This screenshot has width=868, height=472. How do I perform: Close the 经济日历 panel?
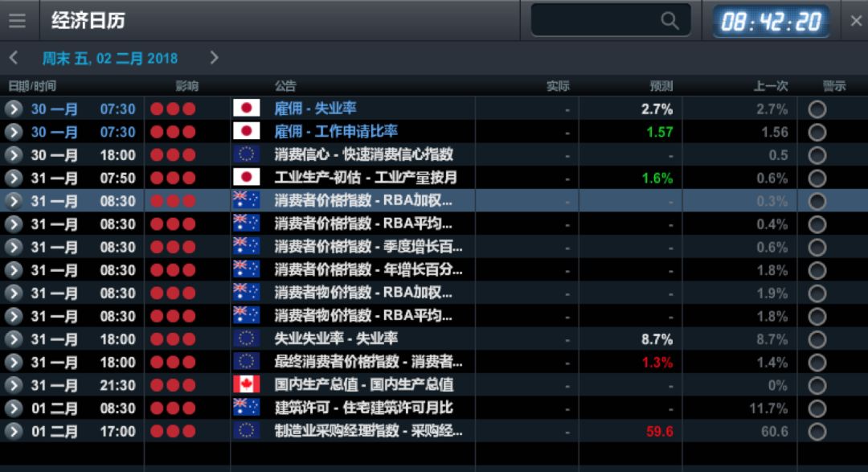click(x=855, y=21)
